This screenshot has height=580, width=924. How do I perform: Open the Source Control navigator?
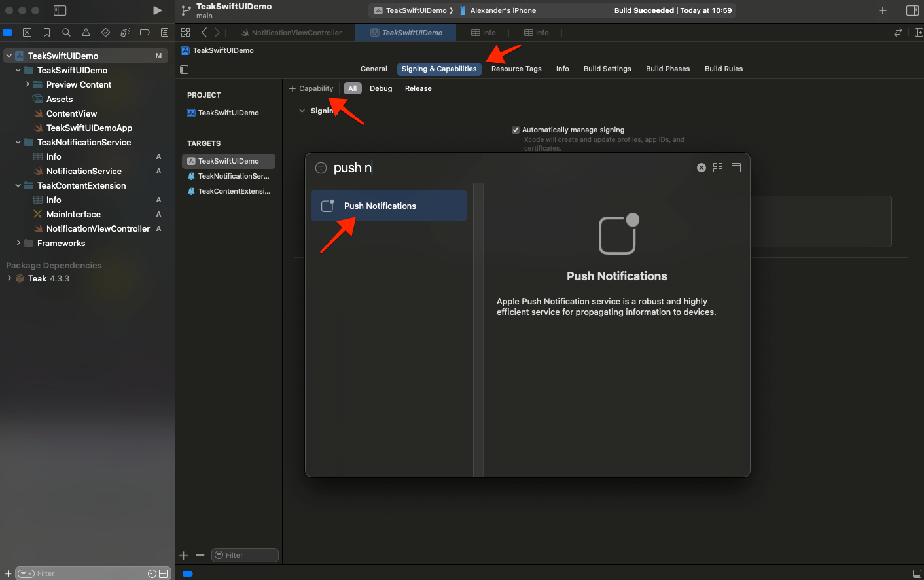[x=27, y=32]
